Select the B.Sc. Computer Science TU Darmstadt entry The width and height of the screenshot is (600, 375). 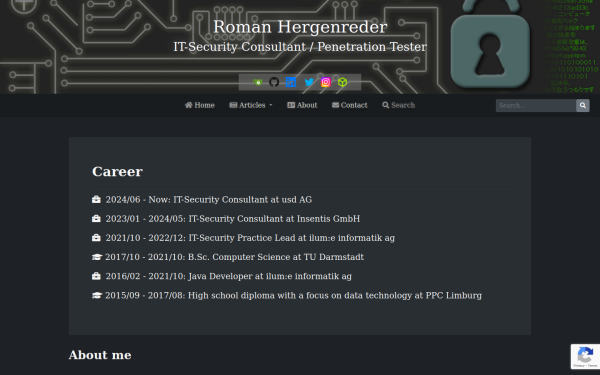coord(228,257)
